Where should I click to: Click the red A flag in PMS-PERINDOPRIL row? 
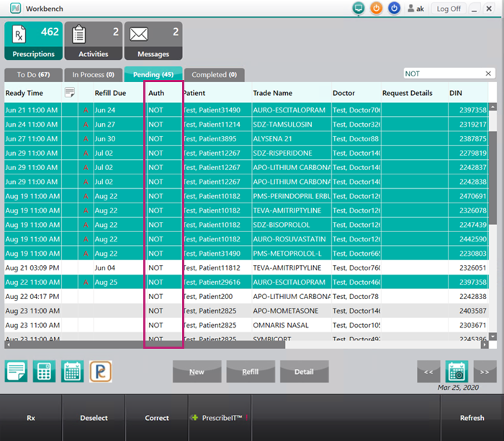[x=86, y=196]
